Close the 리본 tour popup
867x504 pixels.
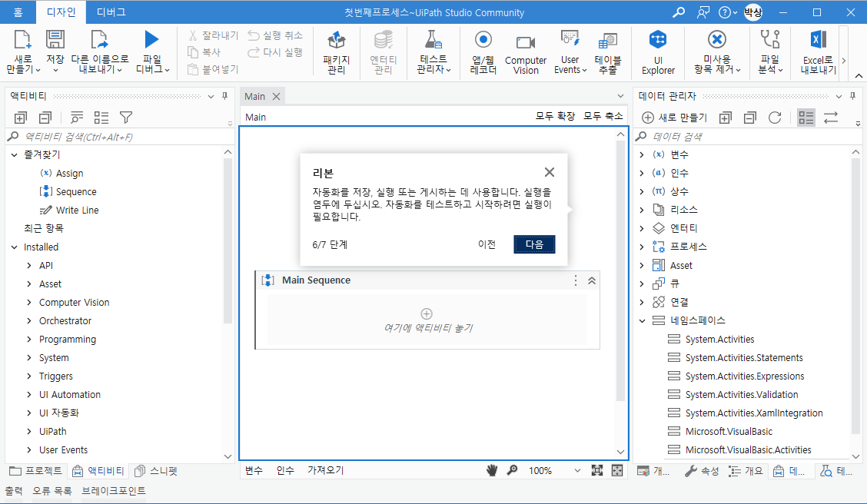coord(549,172)
